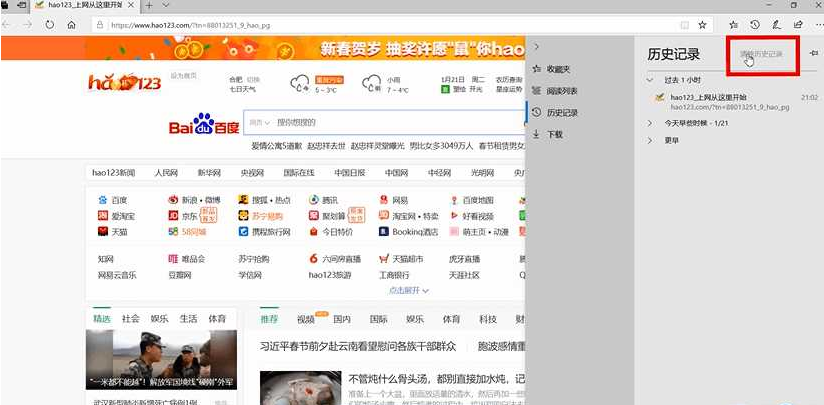Click the padlock icon in address bar
The width and height of the screenshot is (824, 405).
101,25
